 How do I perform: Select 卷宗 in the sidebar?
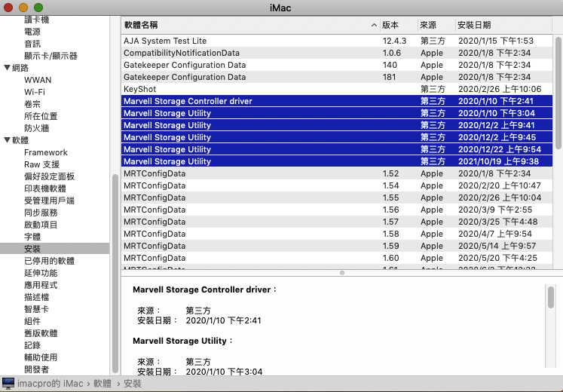pyautogui.click(x=32, y=104)
